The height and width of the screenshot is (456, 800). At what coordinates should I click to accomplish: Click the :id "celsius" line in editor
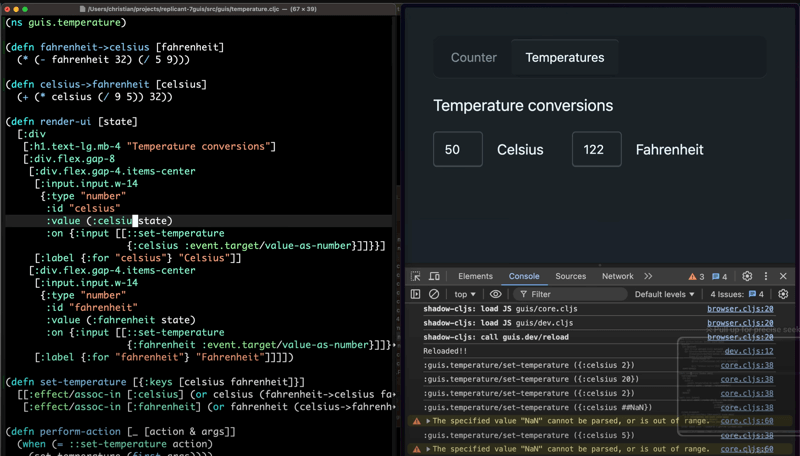click(83, 208)
